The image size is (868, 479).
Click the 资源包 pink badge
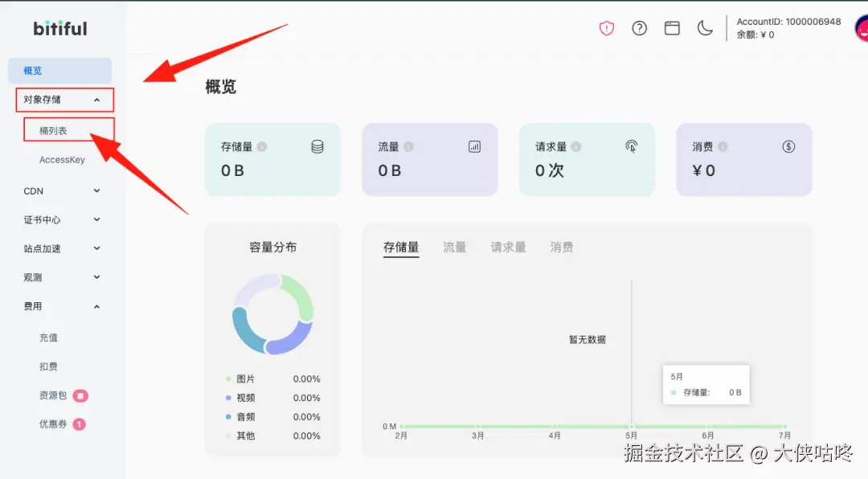pyautogui.click(x=80, y=395)
